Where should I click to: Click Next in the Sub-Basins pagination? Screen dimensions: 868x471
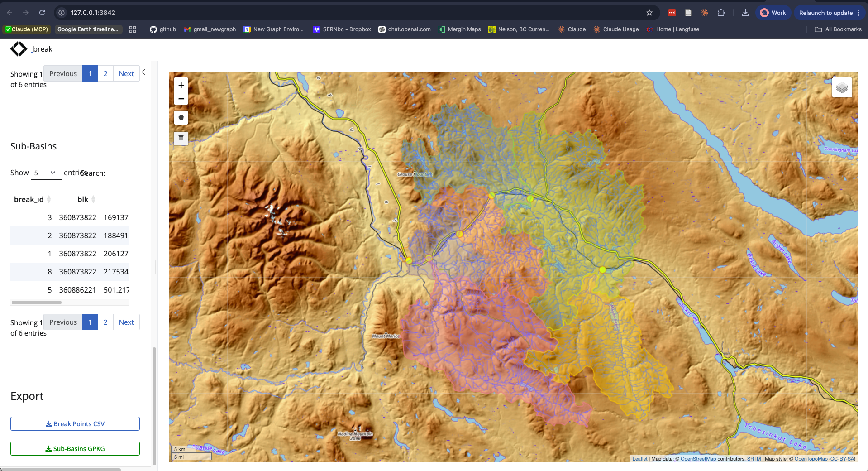click(x=126, y=322)
